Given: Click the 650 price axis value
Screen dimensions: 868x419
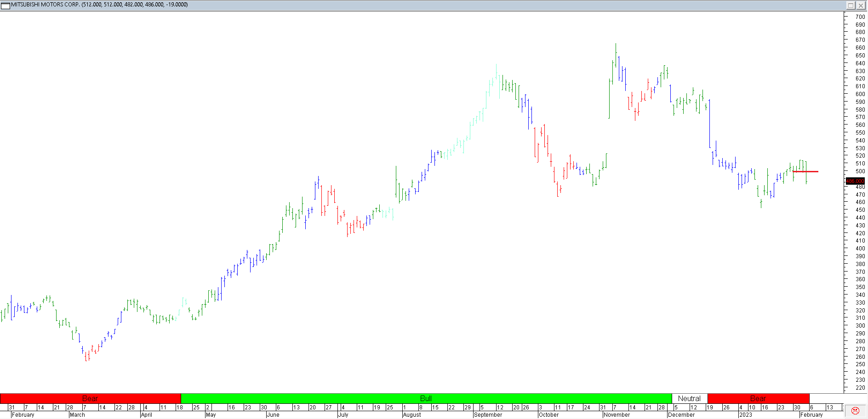Looking at the screenshot, I should pos(860,56).
